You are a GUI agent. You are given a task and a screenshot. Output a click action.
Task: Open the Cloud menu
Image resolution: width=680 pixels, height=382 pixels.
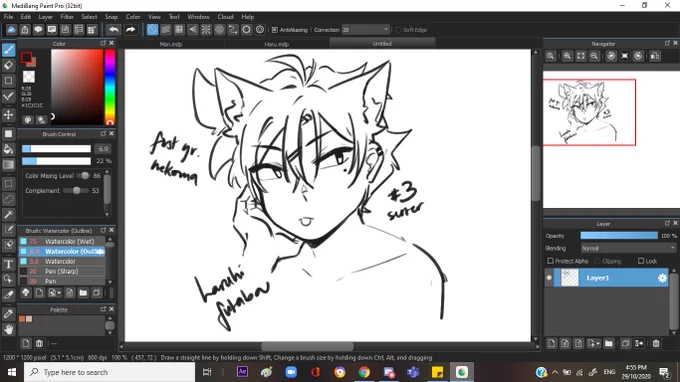point(225,17)
